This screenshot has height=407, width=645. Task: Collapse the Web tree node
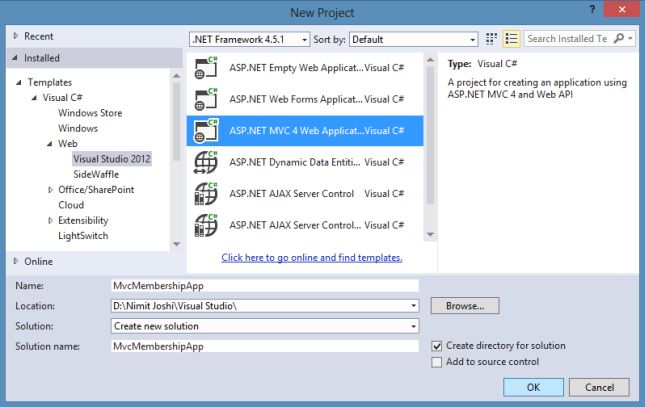pyautogui.click(x=49, y=144)
